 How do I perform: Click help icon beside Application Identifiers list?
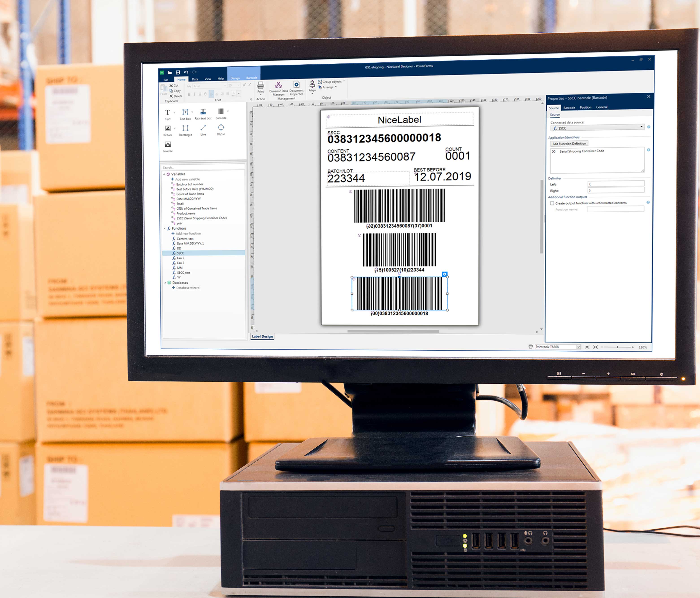point(649,150)
